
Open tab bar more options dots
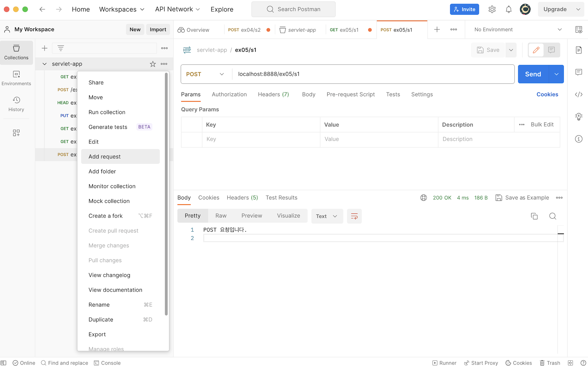click(x=454, y=29)
